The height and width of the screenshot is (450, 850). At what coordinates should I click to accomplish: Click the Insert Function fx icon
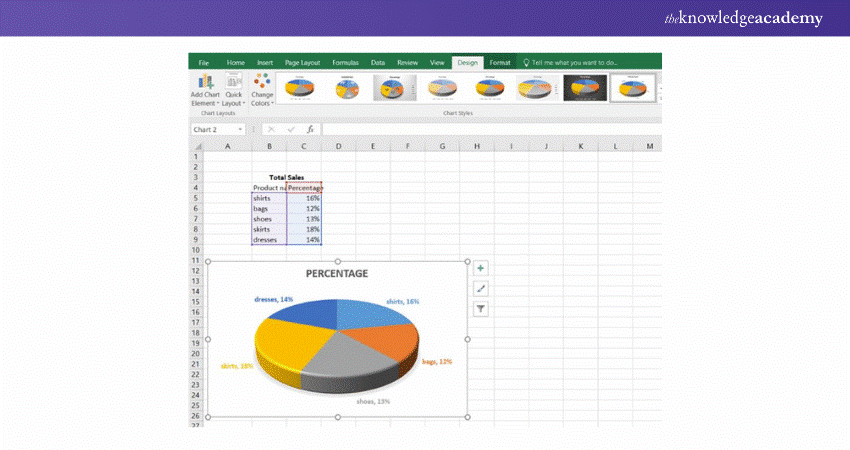click(310, 129)
